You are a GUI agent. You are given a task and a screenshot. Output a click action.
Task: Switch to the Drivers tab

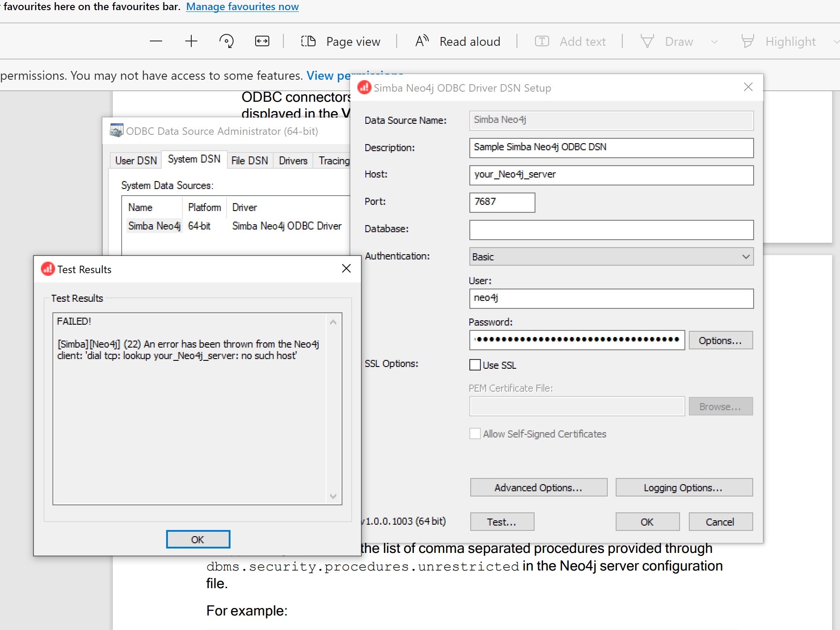293,160
